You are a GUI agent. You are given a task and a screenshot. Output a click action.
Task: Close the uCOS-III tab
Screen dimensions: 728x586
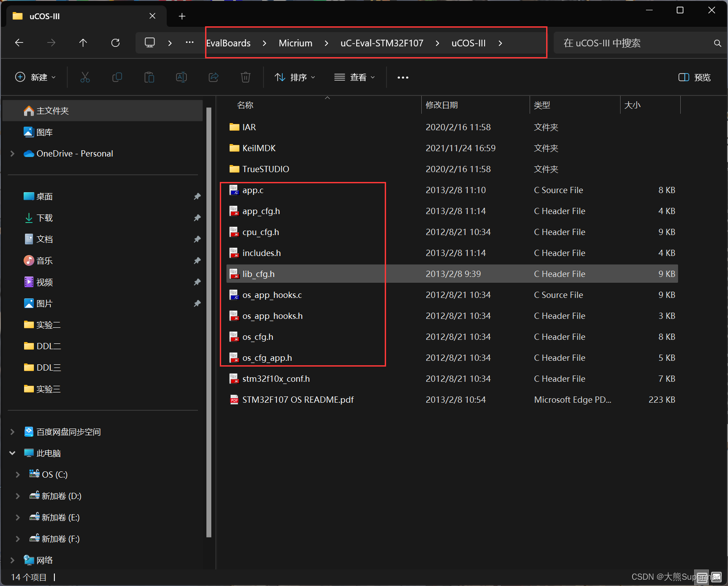click(152, 16)
